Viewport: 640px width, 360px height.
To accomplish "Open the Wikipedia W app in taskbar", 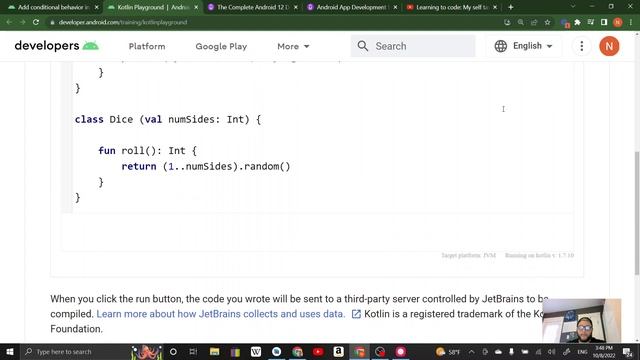I will point(256,351).
